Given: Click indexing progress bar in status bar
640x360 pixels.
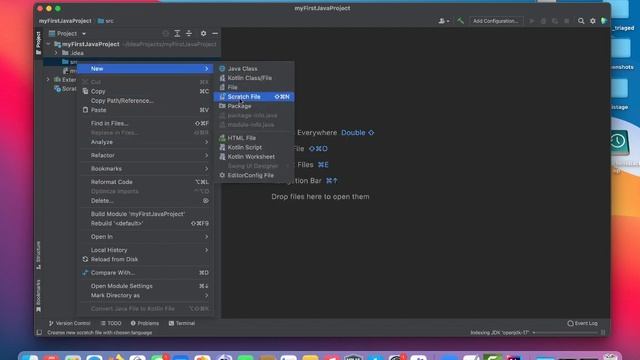Looking at the screenshot, I should 567,333.
